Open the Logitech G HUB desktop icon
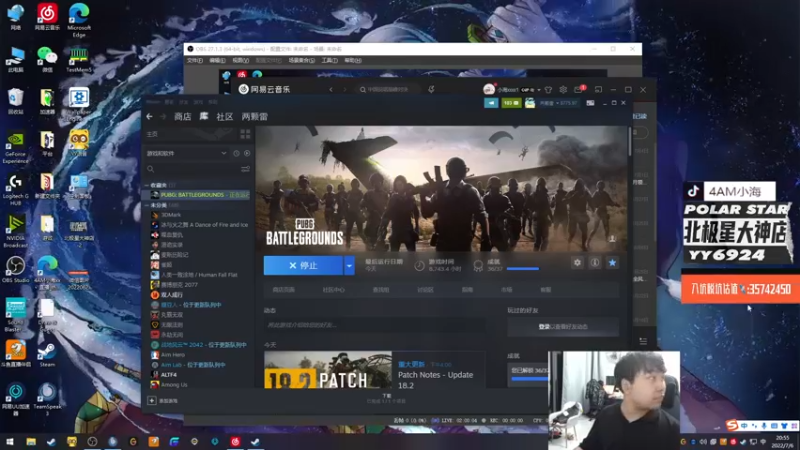The width and height of the screenshot is (800, 450). click(x=15, y=190)
